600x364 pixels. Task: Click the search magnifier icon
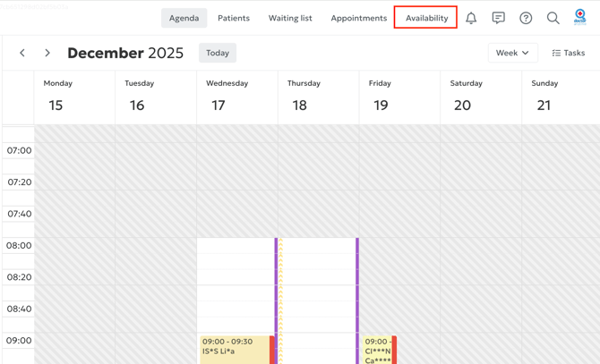click(x=553, y=18)
